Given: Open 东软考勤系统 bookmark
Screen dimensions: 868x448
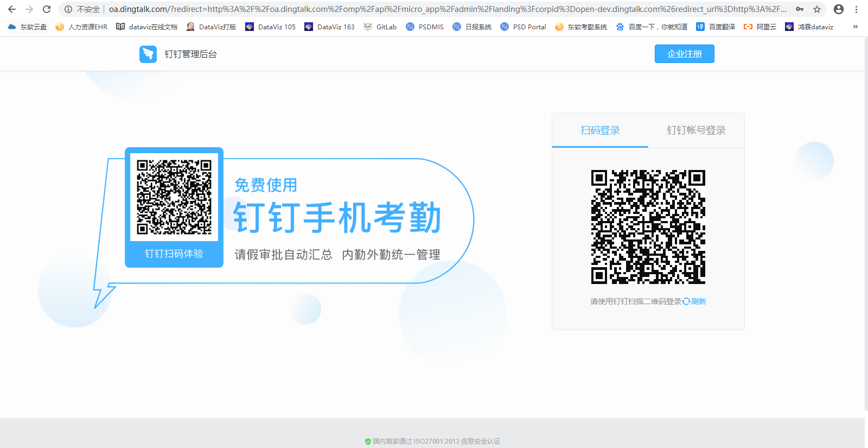Looking at the screenshot, I should 581,27.
